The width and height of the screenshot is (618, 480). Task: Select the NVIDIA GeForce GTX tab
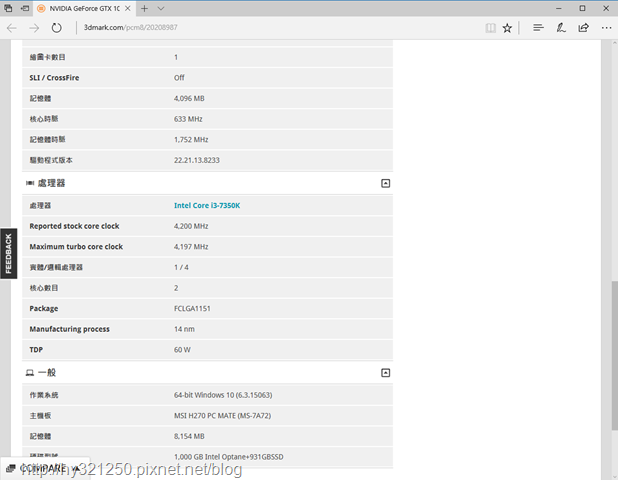tap(85, 8)
